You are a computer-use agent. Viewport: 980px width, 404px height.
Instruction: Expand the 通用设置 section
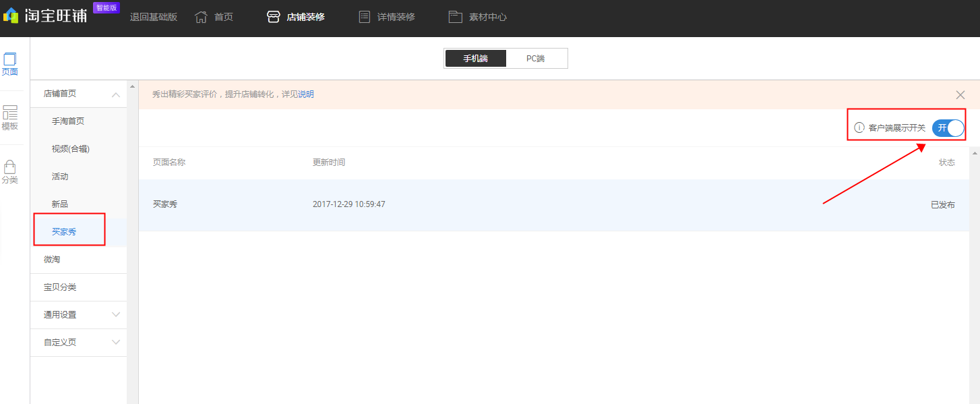[x=115, y=314]
